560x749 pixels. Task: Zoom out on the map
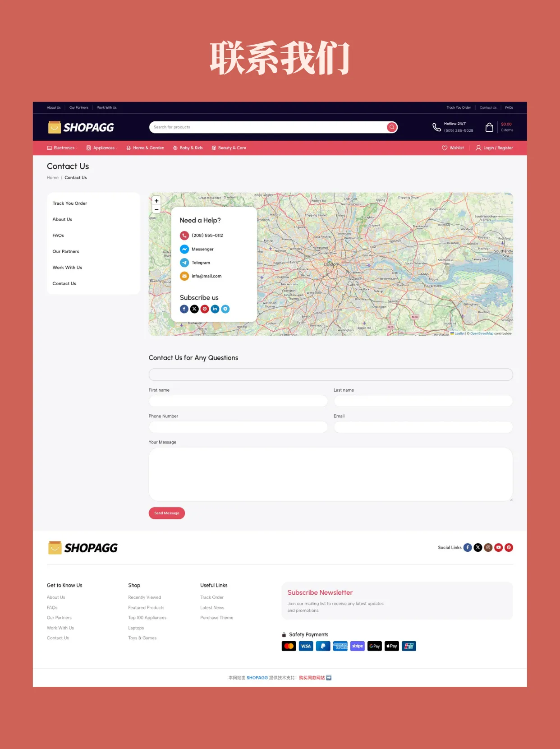[x=156, y=209]
